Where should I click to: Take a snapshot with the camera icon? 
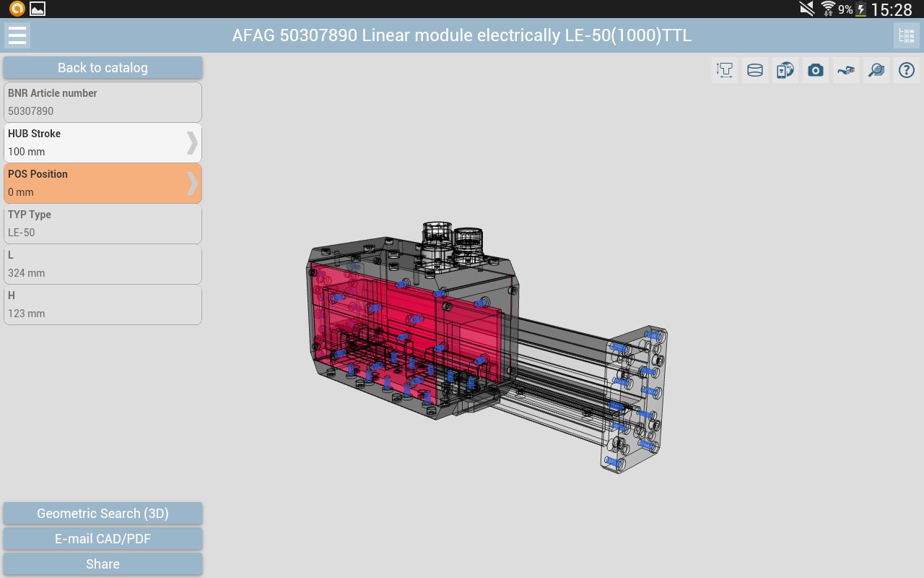pos(816,70)
